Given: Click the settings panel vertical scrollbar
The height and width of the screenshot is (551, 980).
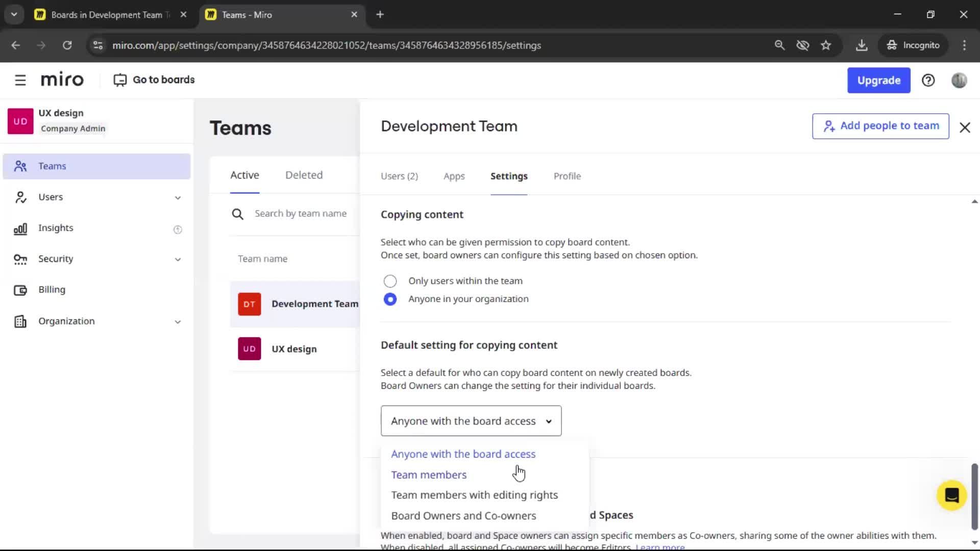Looking at the screenshot, I should tap(974, 496).
